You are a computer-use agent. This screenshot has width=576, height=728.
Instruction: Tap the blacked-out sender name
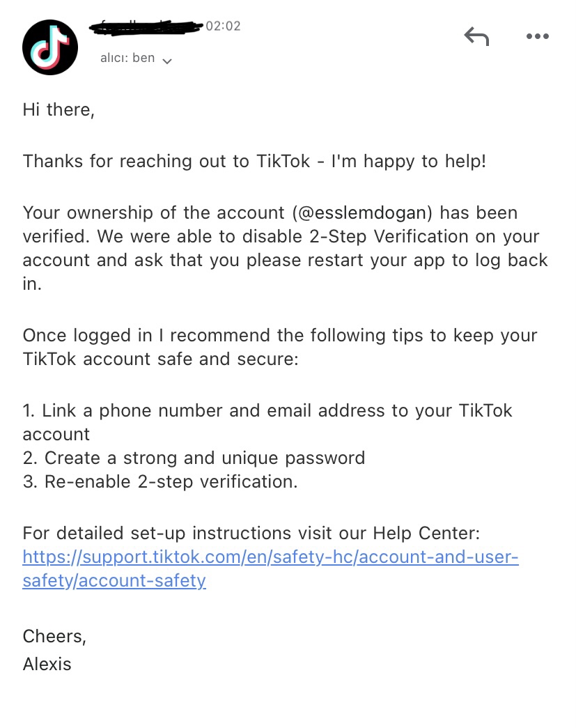point(146,27)
